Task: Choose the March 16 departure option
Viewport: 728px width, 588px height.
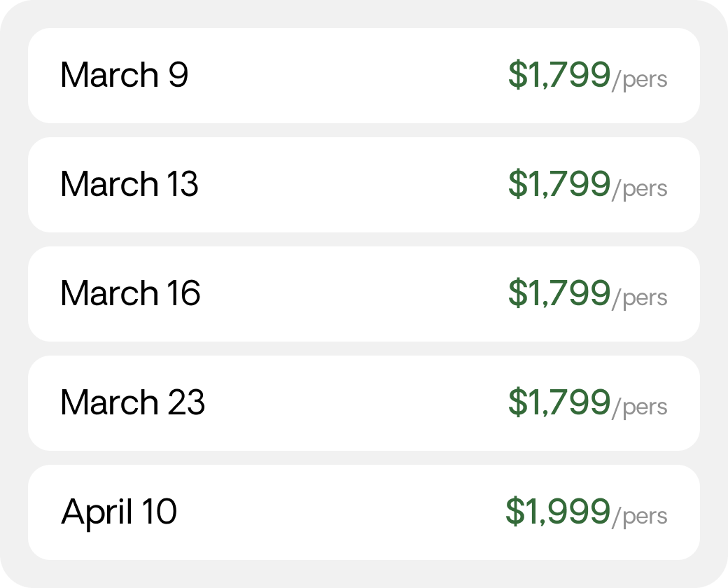Action: tap(364, 294)
